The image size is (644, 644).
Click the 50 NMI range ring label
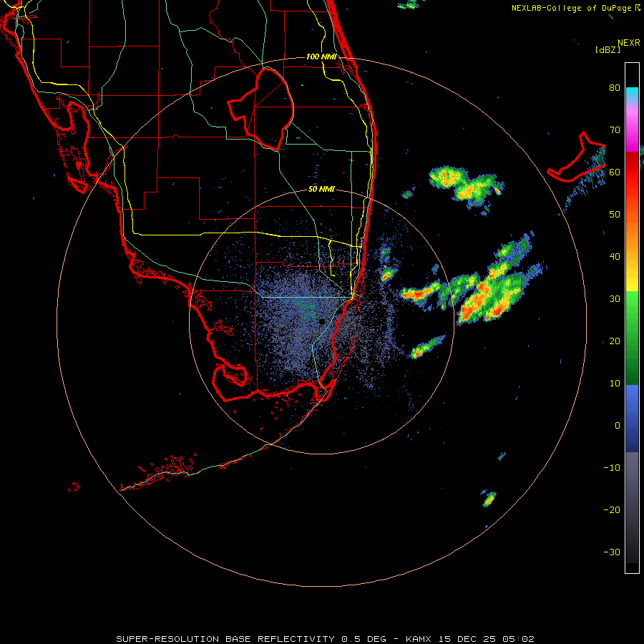(x=321, y=190)
